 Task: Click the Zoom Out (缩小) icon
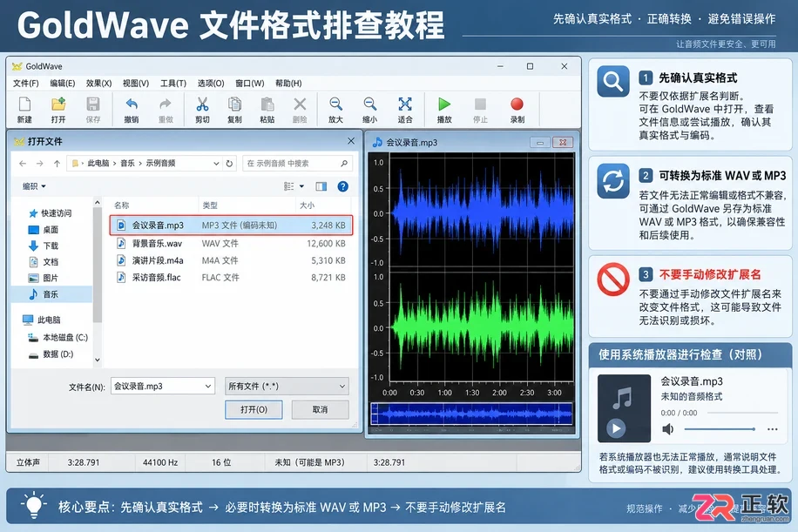point(370,104)
